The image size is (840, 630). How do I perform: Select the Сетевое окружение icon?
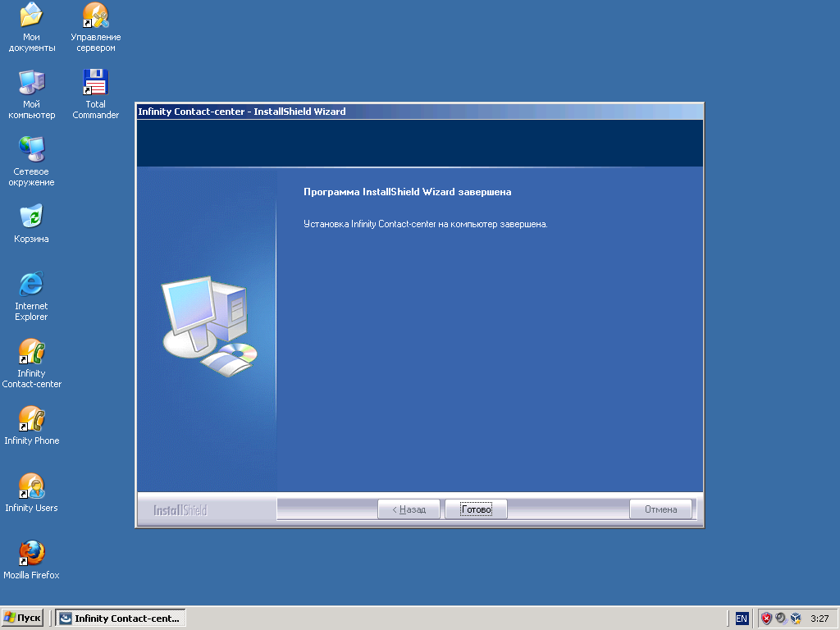tap(31, 149)
